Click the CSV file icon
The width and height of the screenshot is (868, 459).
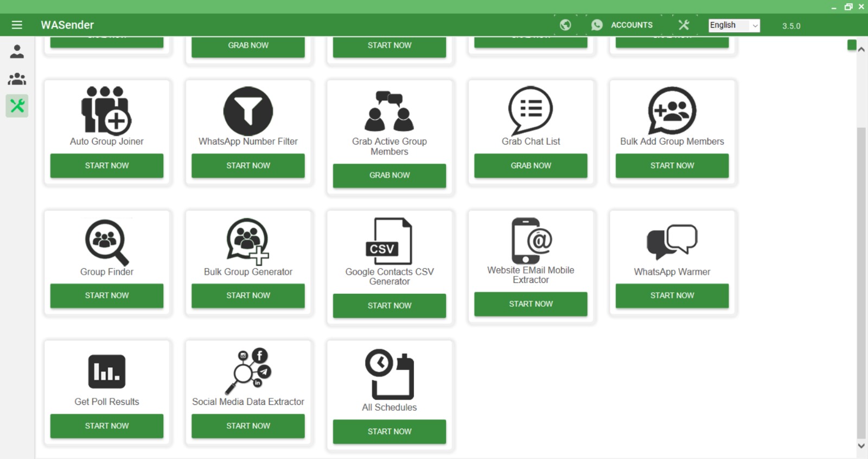pyautogui.click(x=389, y=241)
